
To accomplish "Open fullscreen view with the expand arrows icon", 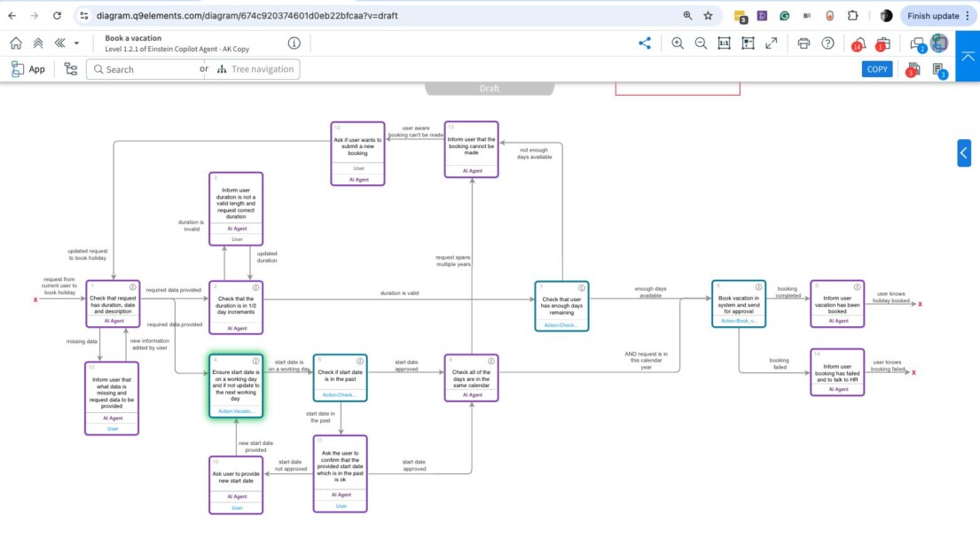I will [x=772, y=43].
